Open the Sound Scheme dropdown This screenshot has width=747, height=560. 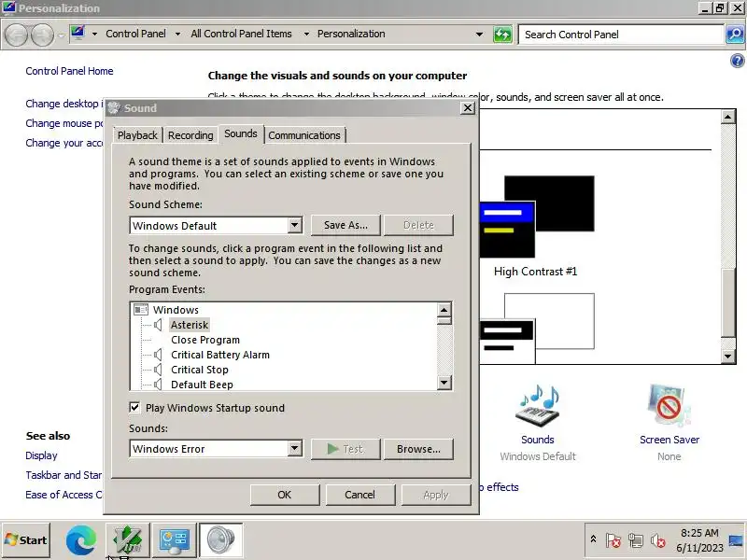click(295, 225)
